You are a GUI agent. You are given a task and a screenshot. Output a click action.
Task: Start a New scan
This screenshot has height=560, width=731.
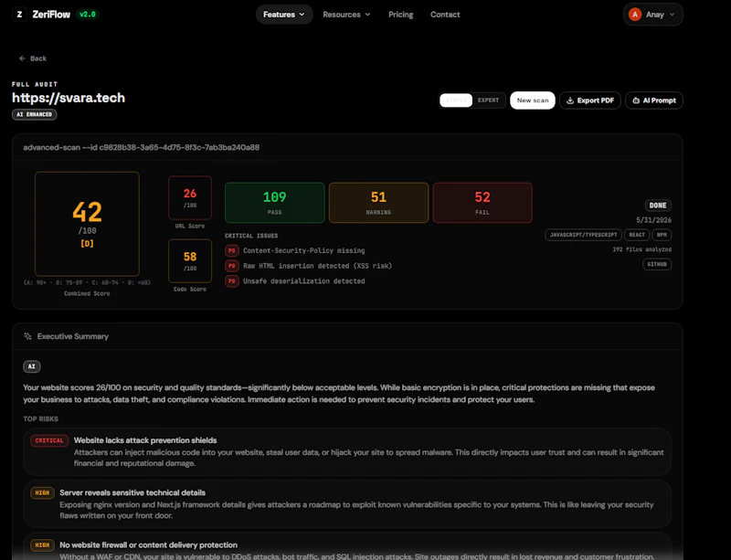coord(533,100)
